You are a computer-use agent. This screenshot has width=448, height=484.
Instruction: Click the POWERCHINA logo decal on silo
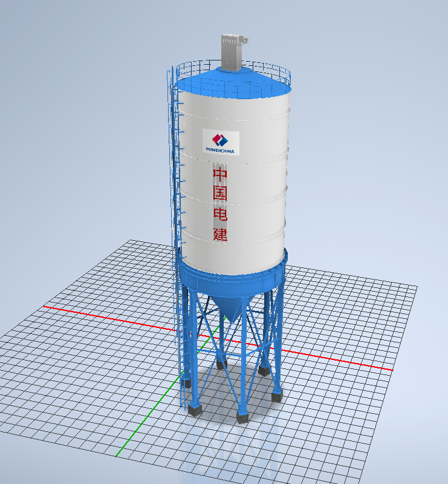pyautogui.click(x=221, y=142)
